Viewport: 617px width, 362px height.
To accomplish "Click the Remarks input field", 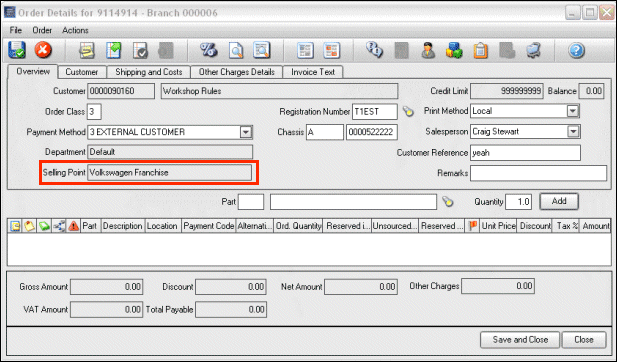I will click(538, 173).
